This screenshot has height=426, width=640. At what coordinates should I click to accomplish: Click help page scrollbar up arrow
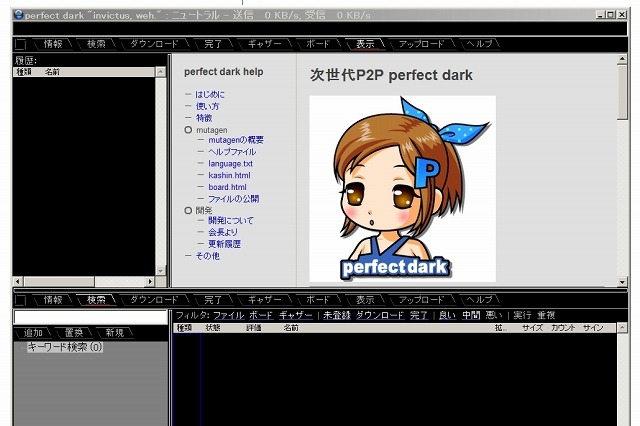[x=622, y=59]
